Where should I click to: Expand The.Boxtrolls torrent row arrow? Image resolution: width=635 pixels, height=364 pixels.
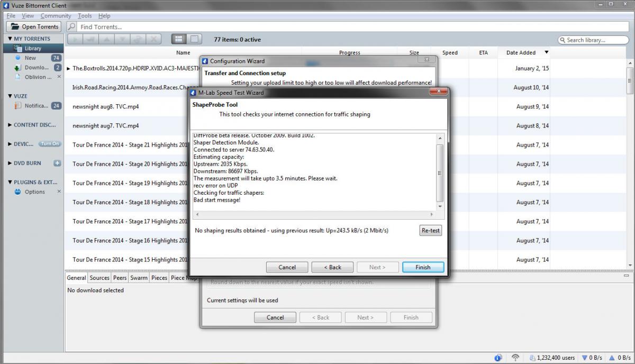click(x=69, y=68)
